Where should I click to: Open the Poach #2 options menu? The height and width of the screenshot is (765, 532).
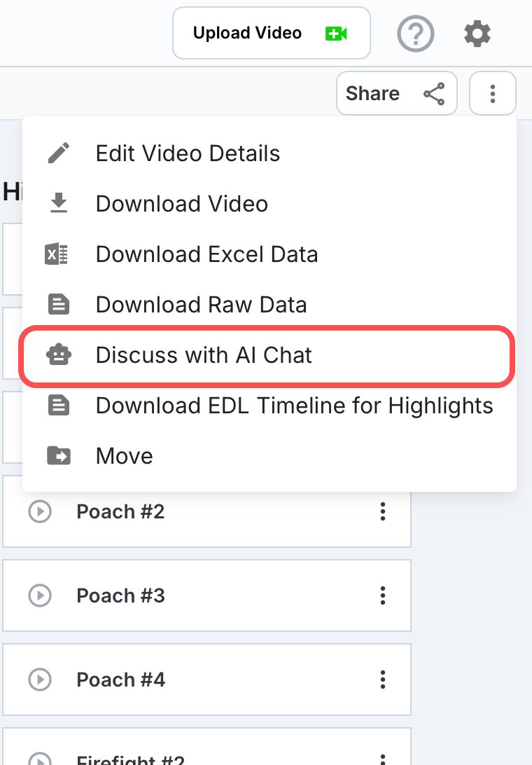tap(383, 512)
